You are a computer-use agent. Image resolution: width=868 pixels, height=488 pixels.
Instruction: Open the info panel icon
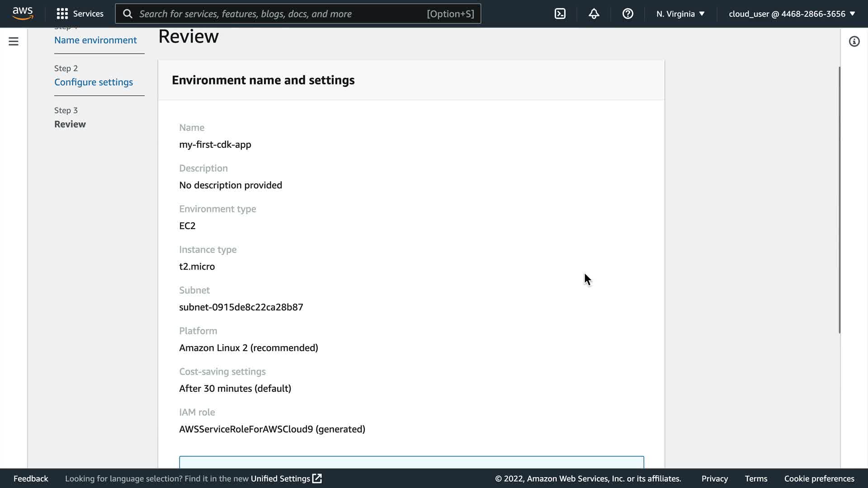click(x=854, y=42)
